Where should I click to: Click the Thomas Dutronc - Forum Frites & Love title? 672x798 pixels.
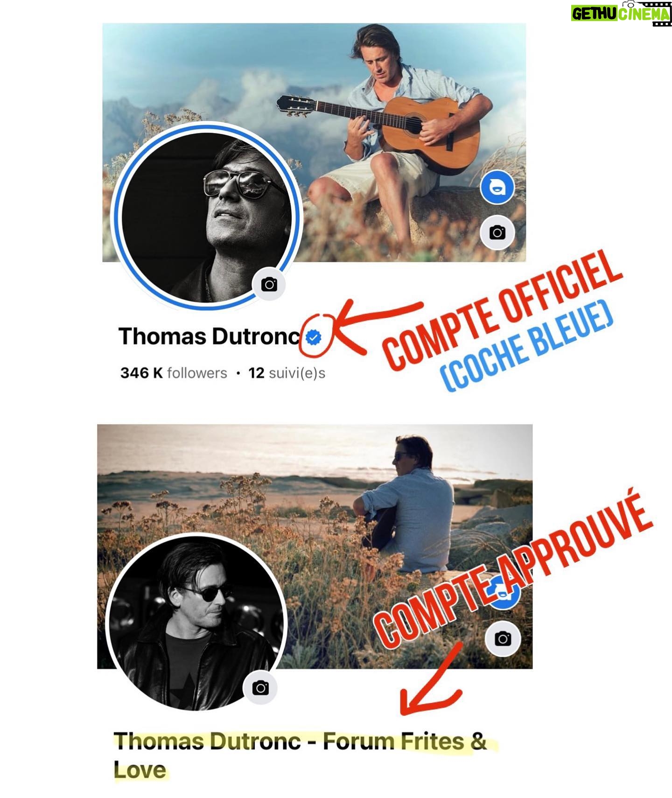(300, 755)
